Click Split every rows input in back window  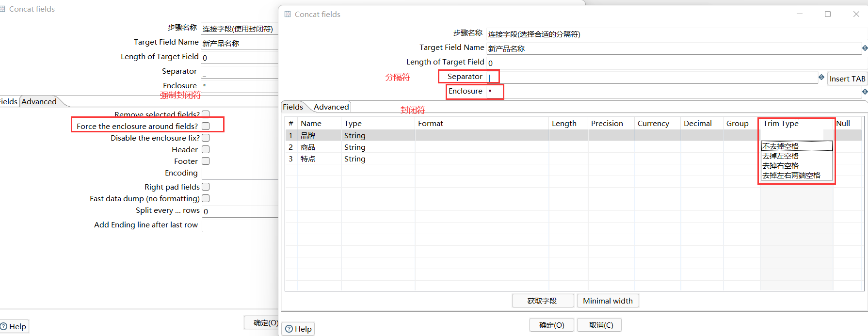[x=240, y=211]
